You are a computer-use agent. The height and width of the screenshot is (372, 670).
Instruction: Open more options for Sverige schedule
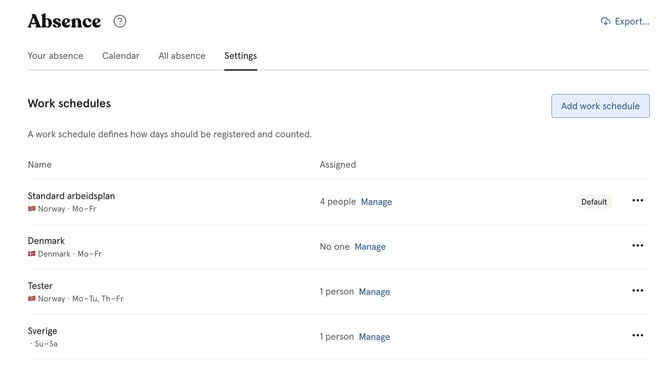coord(638,335)
